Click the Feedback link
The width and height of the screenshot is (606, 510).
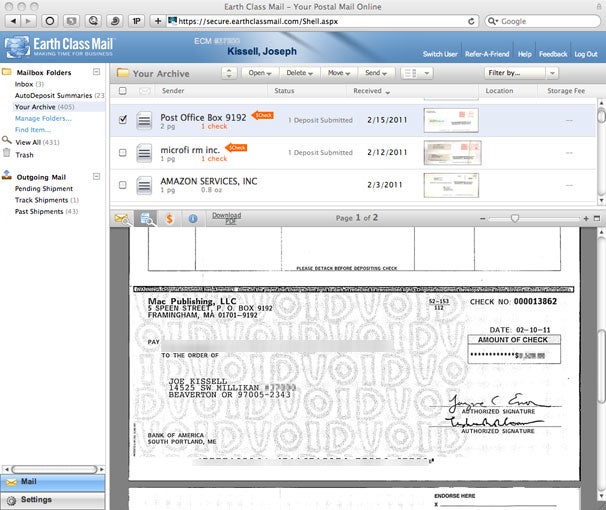tap(553, 54)
